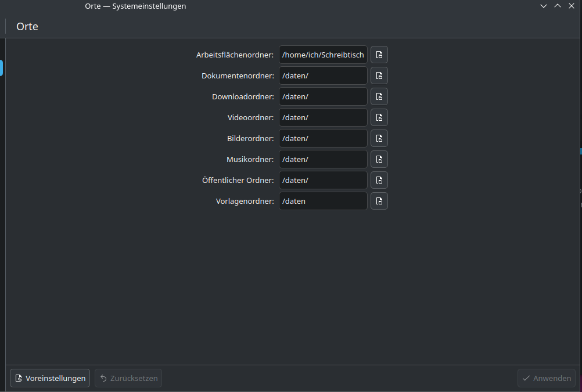Image resolution: width=582 pixels, height=392 pixels.
Task: Apply changes with the Anwenden button
Action: point(547,378)
